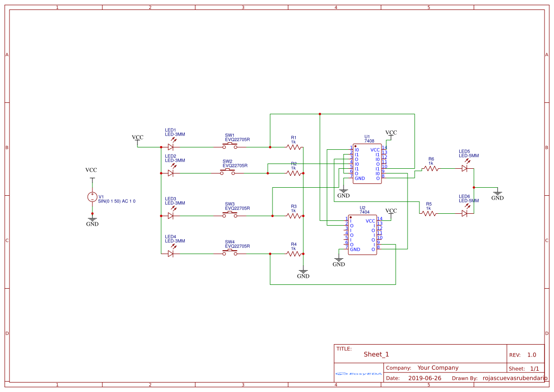Click the '1k' value of R6
This screenshot has height=392, width=554.
click(431, 164)
